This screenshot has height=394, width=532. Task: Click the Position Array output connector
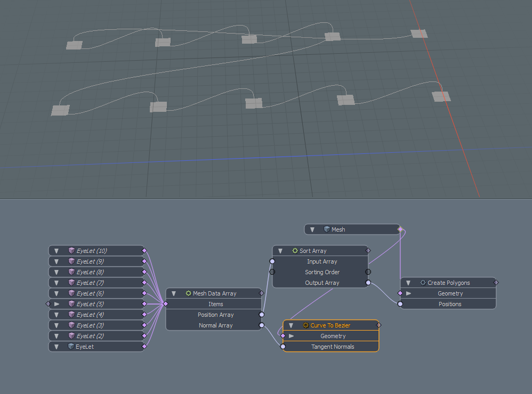coord(261,315)
